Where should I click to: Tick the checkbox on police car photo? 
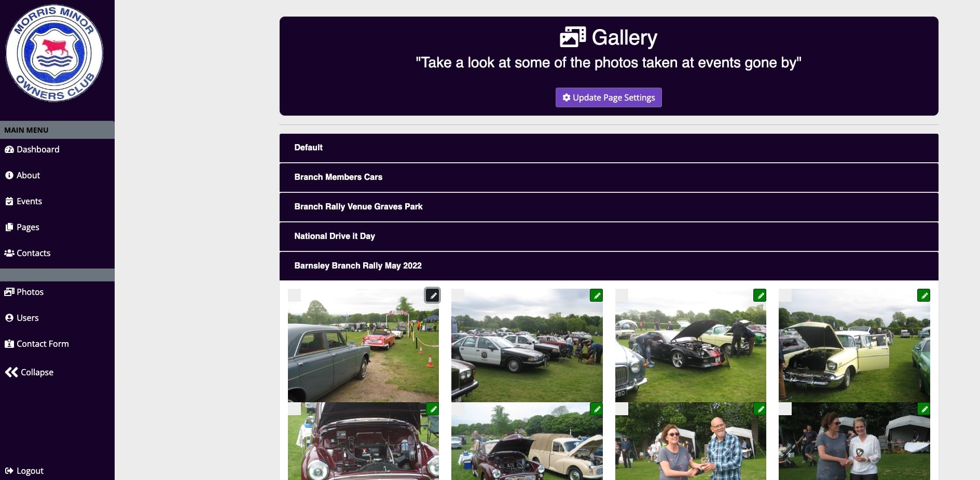pyautogui.click(x=458, y=295)
